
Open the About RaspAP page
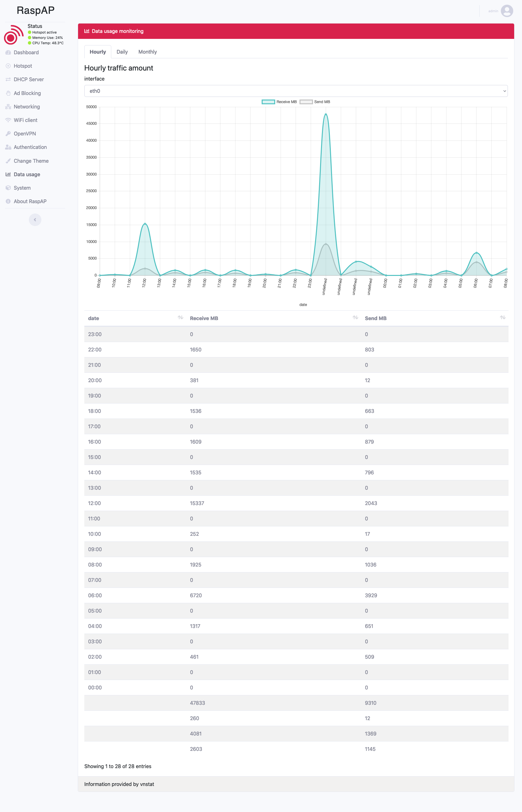pos(30,201)
